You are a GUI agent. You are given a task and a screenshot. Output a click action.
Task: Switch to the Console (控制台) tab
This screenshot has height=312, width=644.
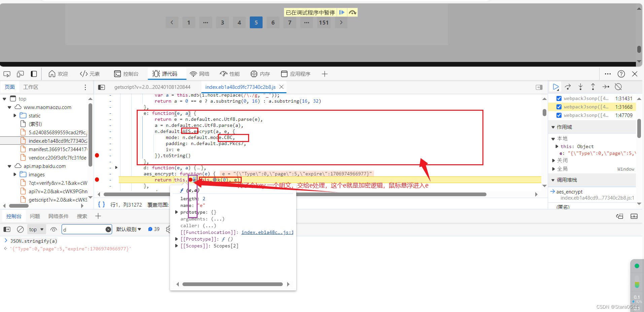tap(126, 74)
